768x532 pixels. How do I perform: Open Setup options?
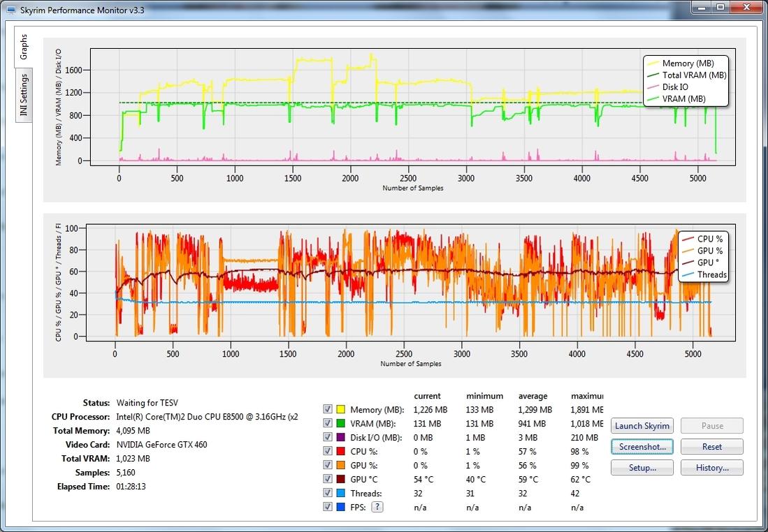point(642,468)
